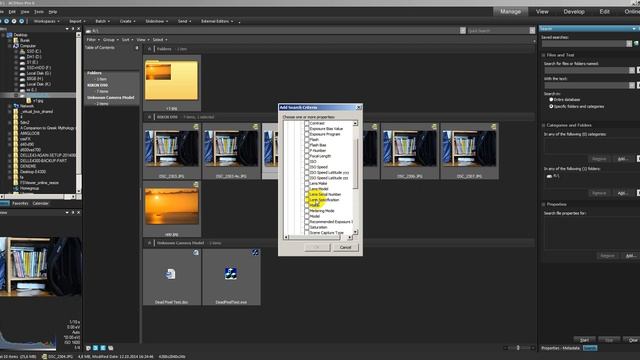Tick the Focal Length checkbox
The height and width of the screenshot is (360, 640).
tap(307, 156)
